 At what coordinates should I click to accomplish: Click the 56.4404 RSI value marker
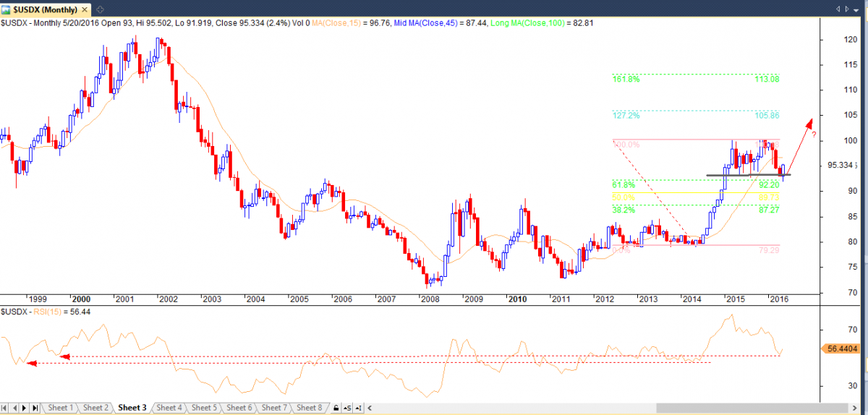click(x=841, y=348)
